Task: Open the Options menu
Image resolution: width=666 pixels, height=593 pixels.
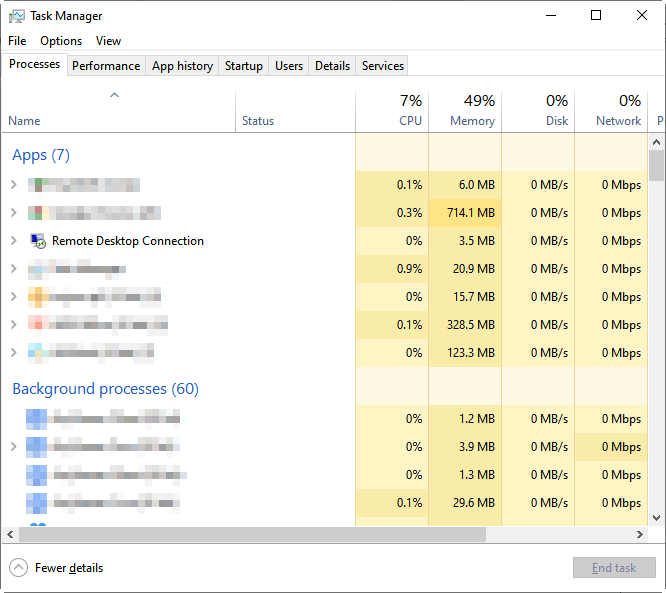Action: tap(61, 41)
